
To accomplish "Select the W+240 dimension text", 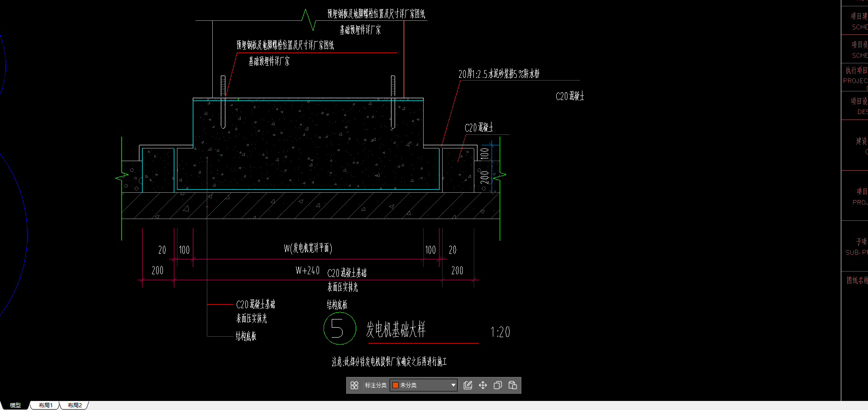I will [308, 270].
